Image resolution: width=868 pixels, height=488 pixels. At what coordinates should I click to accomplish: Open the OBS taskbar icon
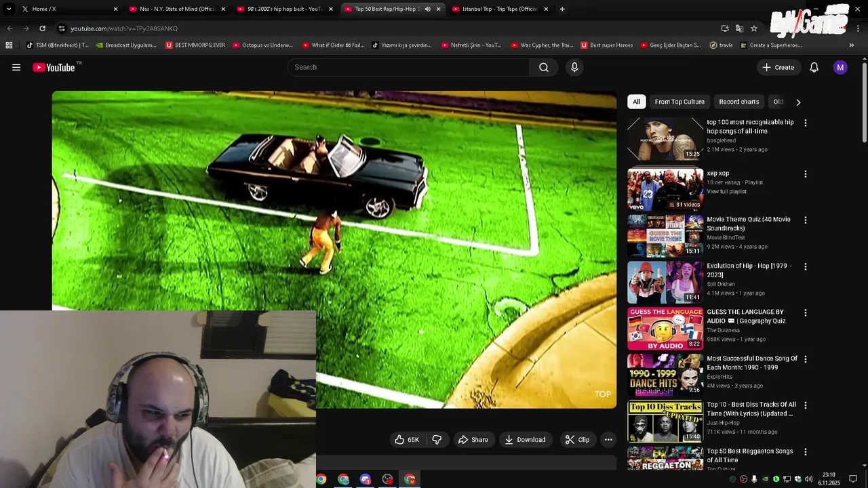coord(387,479)
